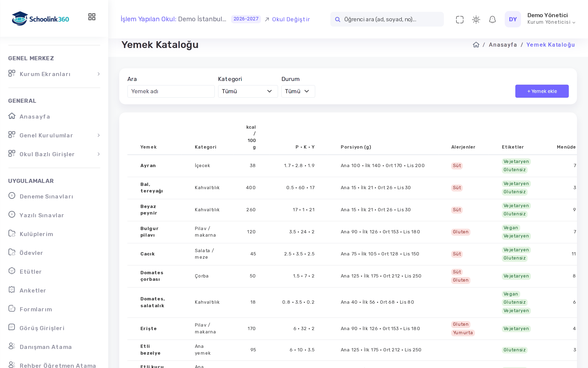Click the DY user avatar
The image size is (588, 368).
513,19
